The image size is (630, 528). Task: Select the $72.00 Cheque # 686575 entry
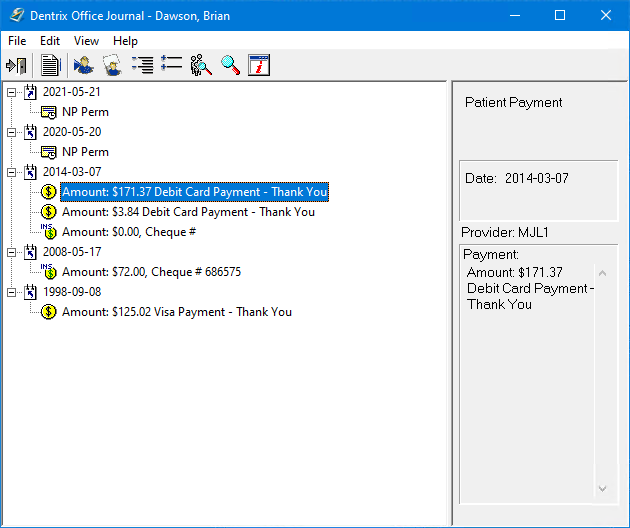point(151,272)
